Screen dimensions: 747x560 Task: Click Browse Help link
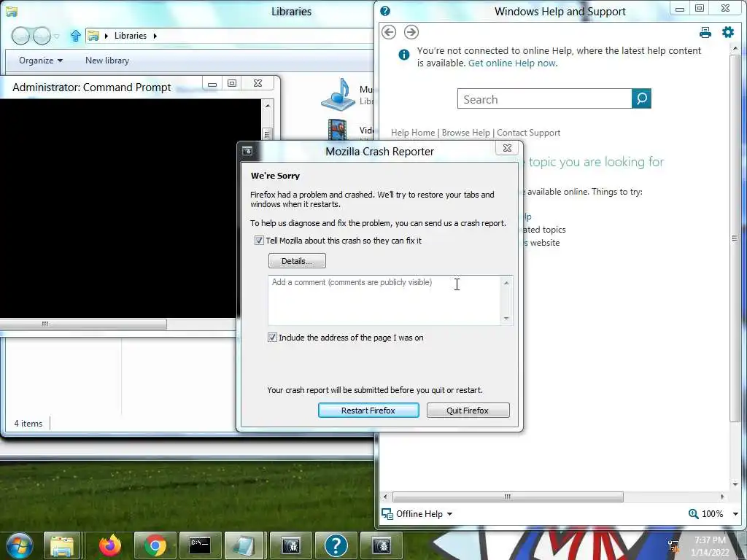465,133
